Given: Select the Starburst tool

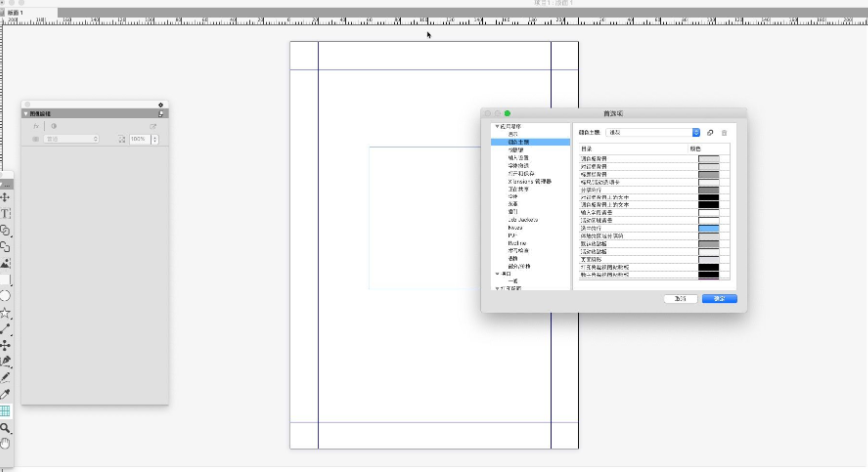Looking at the screenshot, I should (x=6, y=313).
